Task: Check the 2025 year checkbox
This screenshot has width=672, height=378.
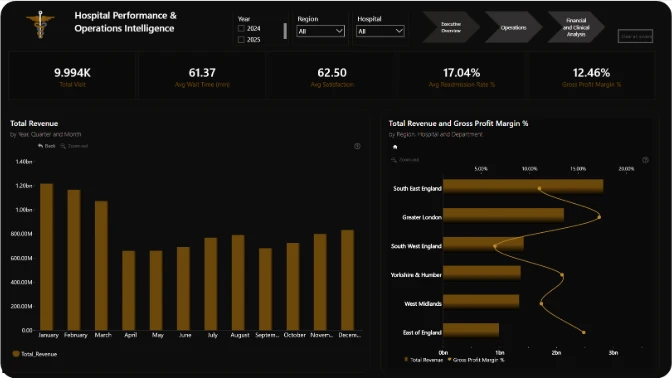Action: [x=241, y=39]
